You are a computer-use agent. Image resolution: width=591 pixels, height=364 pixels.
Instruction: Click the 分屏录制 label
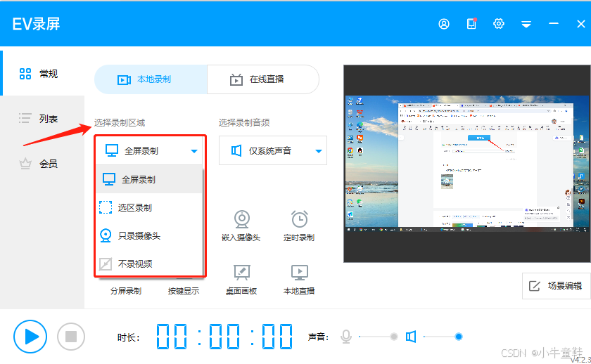coord(126,291)
